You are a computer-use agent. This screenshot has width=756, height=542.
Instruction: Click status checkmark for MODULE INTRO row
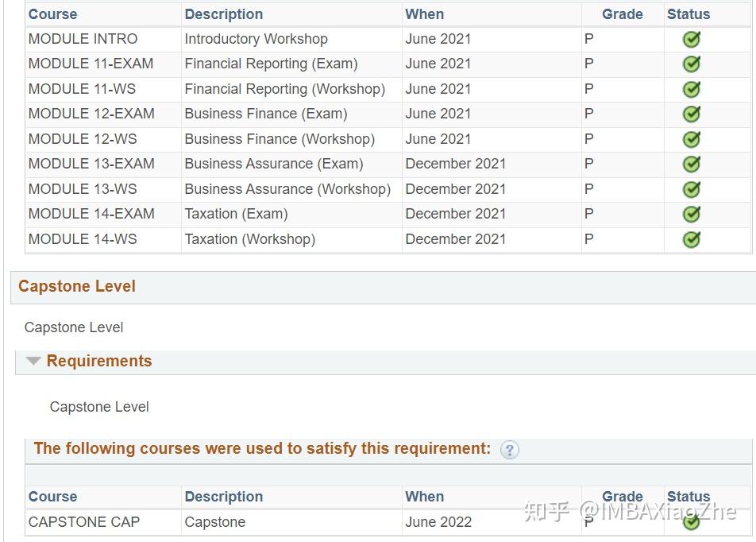pyautogui.click(x=692, y=40)
